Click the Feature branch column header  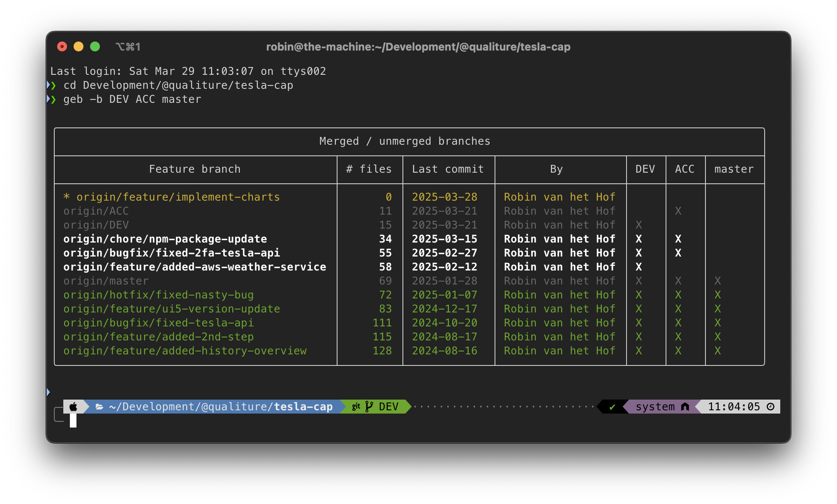[x=194, y=169]
